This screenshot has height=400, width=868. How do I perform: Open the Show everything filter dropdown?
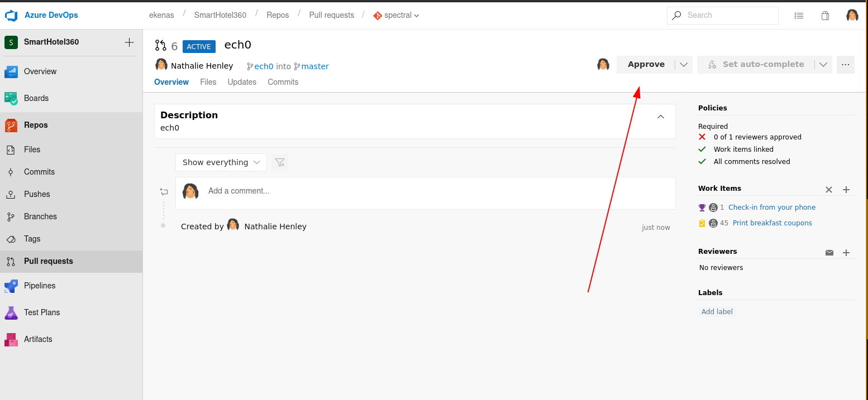pyautogui.click(x=221, y=162)
